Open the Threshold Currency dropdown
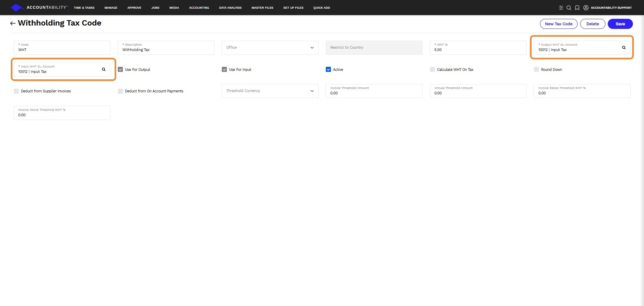Image resolution: width=644 pixels, height=306 pixels. pos(312,91)
